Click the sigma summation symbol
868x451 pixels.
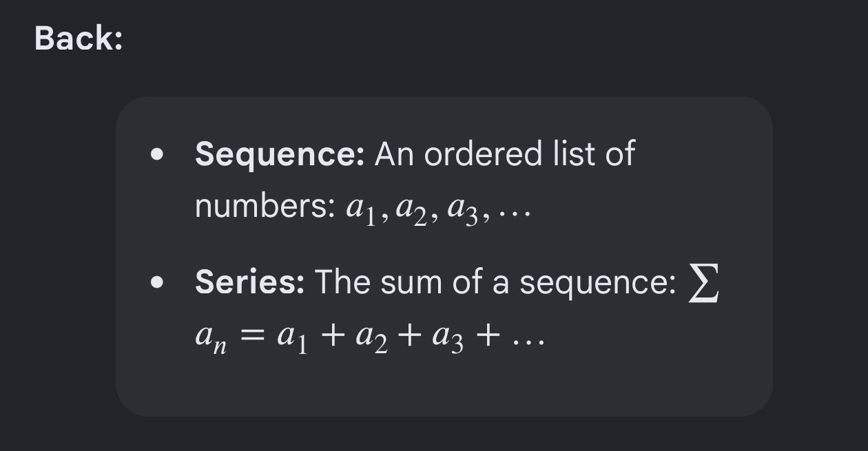tap(704, 284)
